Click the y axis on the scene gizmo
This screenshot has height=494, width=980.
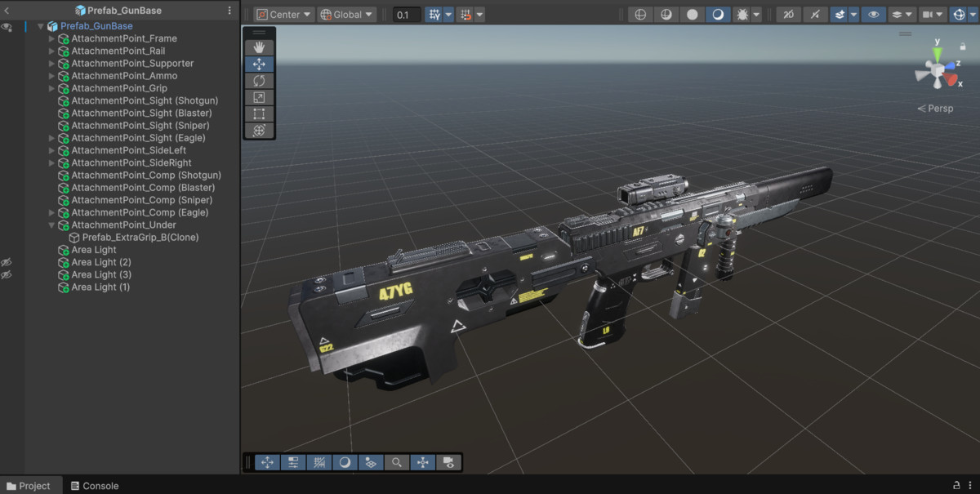click(x=936, y=47)
